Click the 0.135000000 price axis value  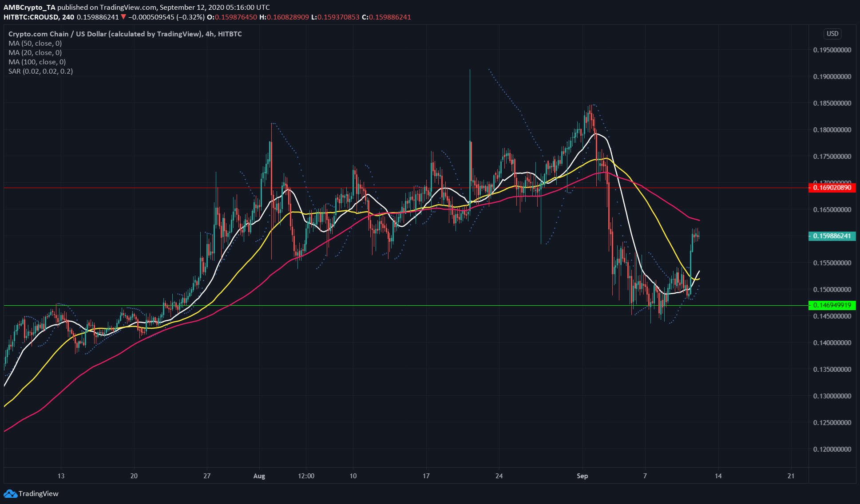[x=832, y=370]
